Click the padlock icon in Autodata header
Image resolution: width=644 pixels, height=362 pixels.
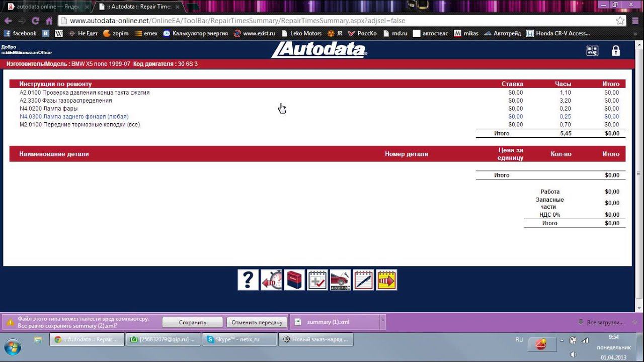tap(615, 51)
